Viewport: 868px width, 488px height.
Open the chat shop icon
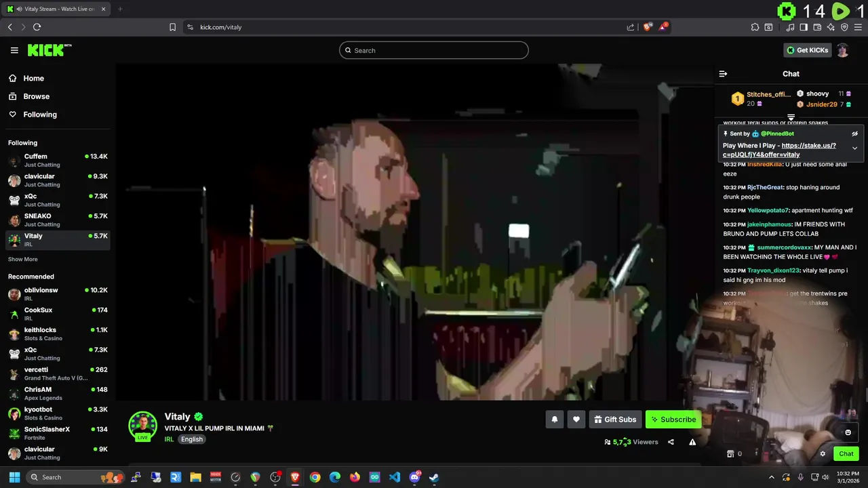(730, 454)
